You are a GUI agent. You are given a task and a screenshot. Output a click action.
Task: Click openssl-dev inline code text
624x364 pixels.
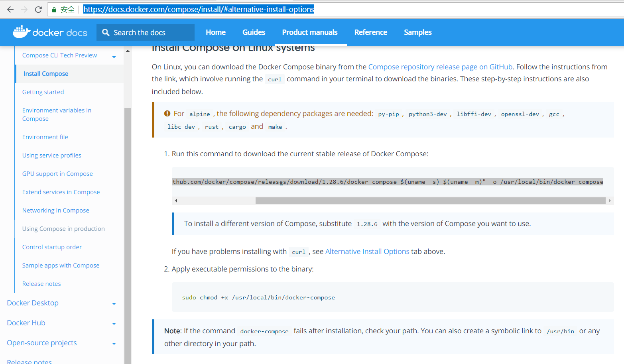point(520,114)
